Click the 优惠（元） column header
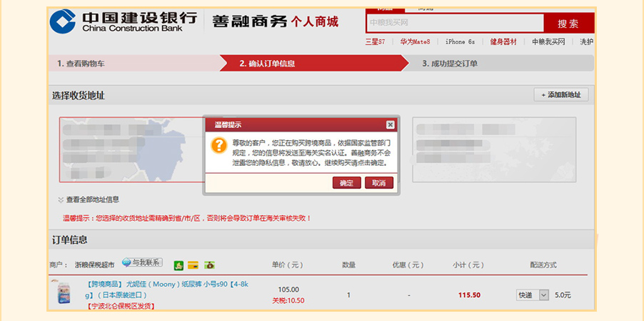 click(x=408, y=265)
